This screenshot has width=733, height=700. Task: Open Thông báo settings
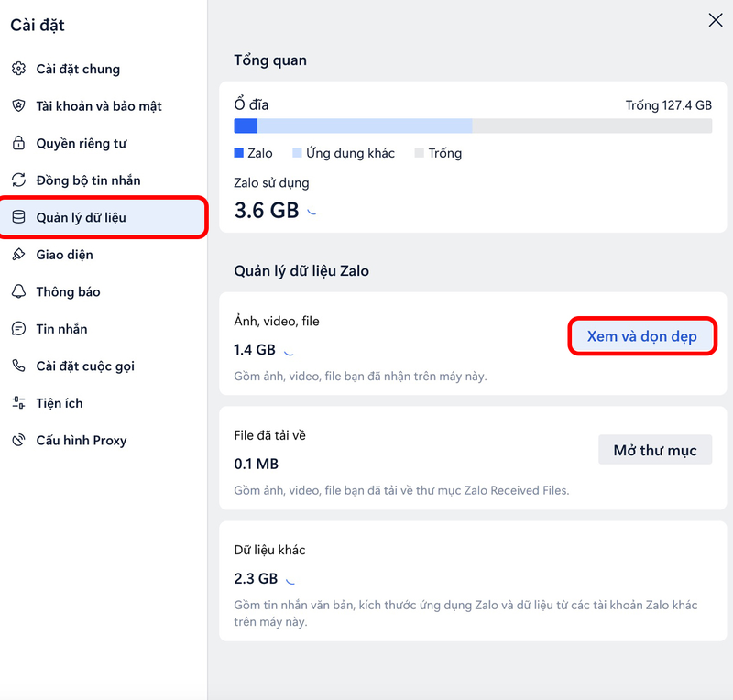[103, 291]
